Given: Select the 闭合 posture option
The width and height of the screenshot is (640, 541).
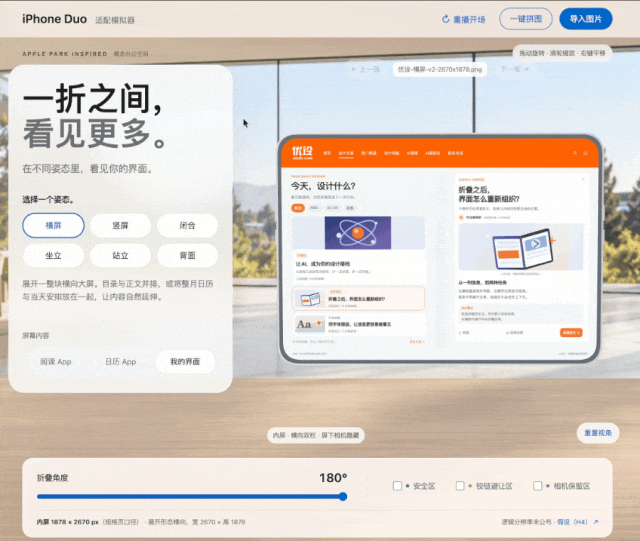Looking at the screenshot, I should pos(187,225).
